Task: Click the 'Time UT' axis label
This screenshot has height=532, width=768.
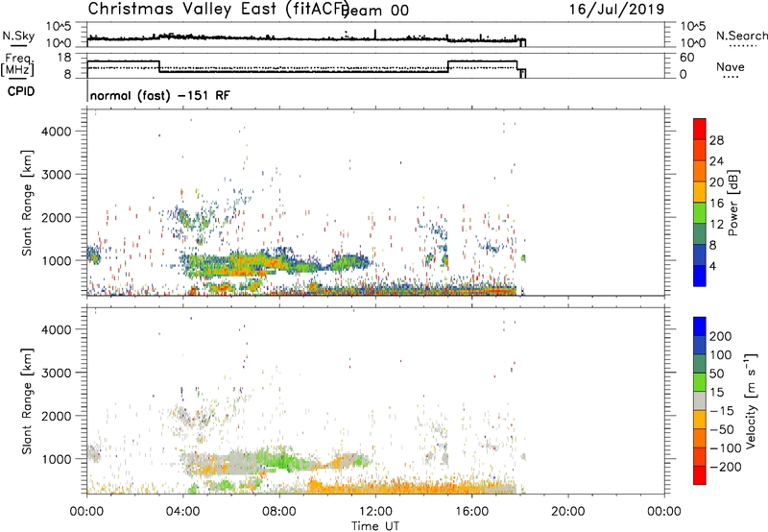Action: [x=375, y=525]
